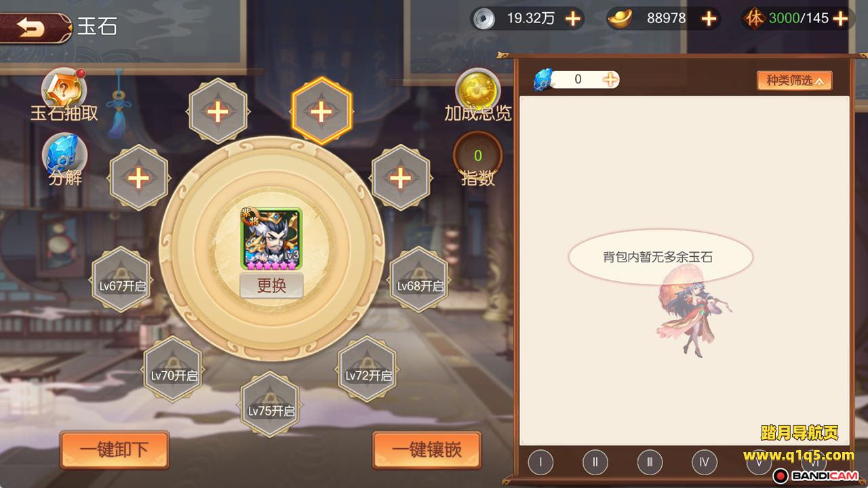868x488 pixels.
Task: Add gold ingots with the plus icon
Action: tap(709, 18)
